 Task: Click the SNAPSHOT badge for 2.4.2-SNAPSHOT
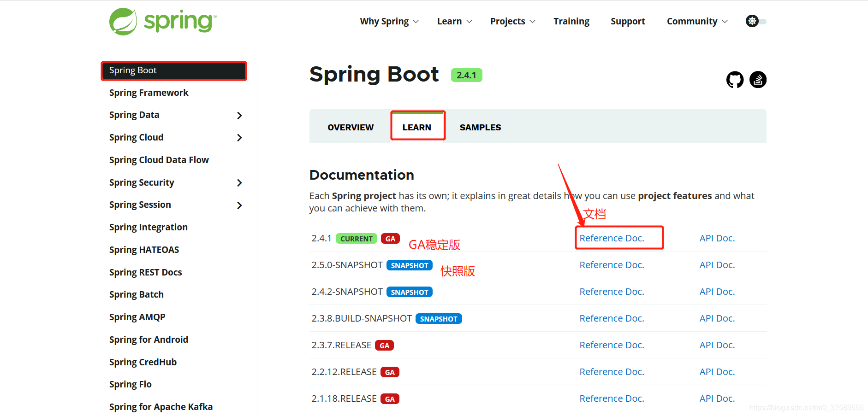click(x=410, y=292)
